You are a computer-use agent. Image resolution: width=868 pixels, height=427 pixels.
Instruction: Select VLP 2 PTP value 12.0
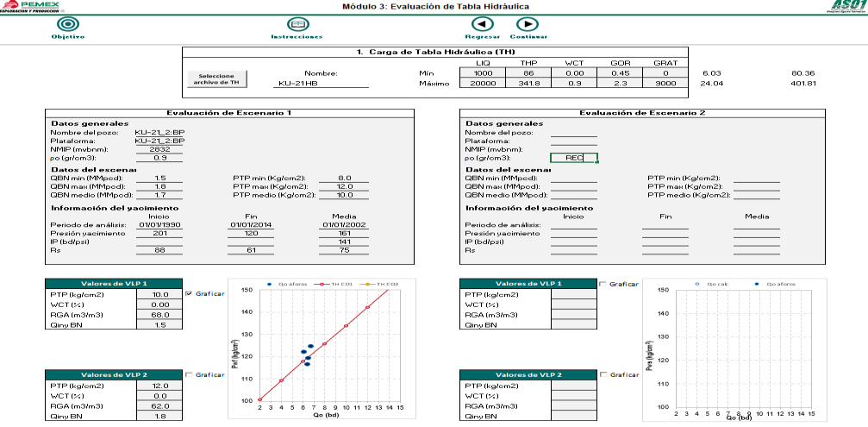tap(160, 386)
